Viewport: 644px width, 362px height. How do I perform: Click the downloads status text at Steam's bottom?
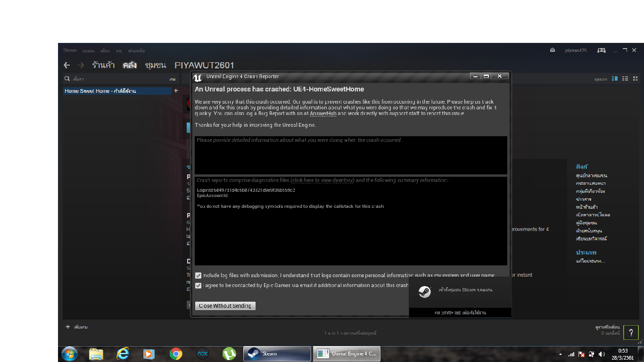[350, 333]
